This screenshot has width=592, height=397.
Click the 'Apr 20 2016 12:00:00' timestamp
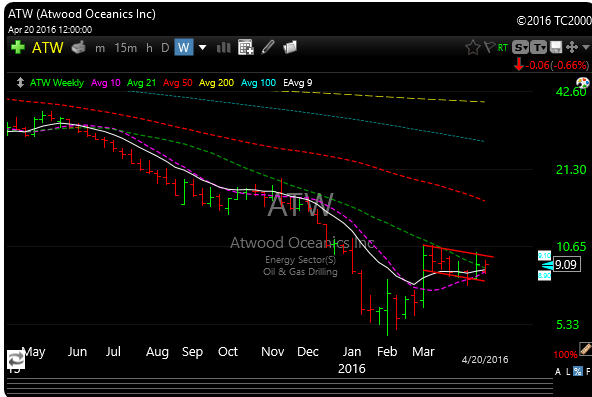click(50, 29)
